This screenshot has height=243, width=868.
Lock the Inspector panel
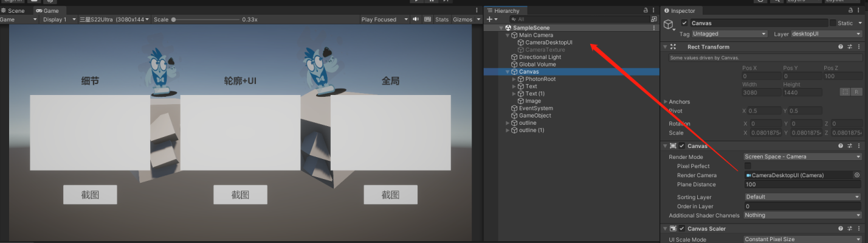click(x=851, y=11)
